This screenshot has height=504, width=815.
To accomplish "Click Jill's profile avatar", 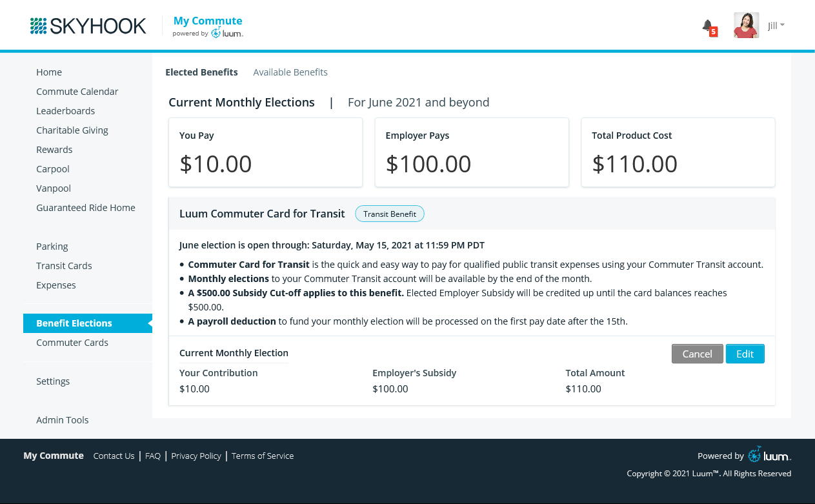I will [x=746, y=25].
